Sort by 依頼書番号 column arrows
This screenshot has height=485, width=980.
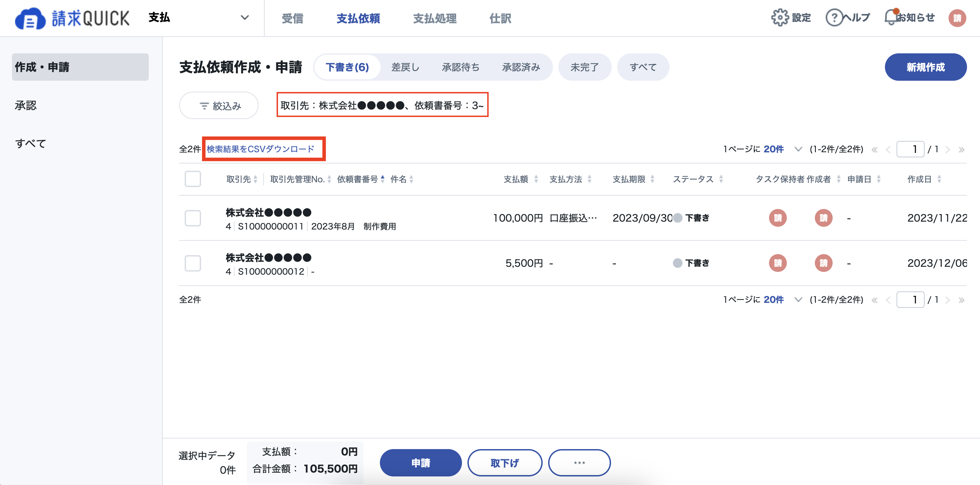point(382,179)
